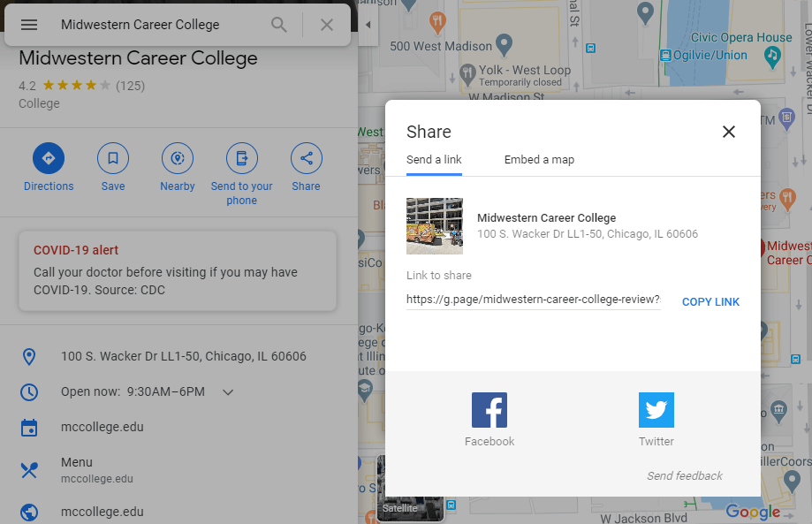
Task: Send this place to your phone
Action: pos(241,159)
